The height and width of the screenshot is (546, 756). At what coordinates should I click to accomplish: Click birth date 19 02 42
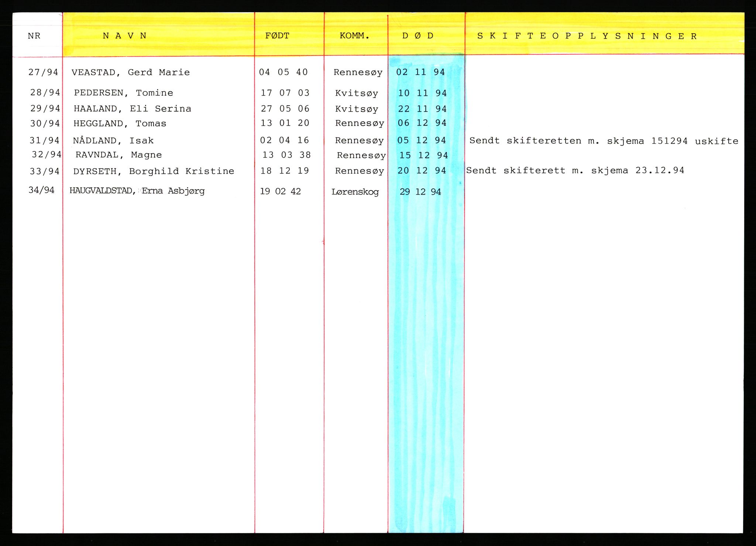click(x=280, y=191)
